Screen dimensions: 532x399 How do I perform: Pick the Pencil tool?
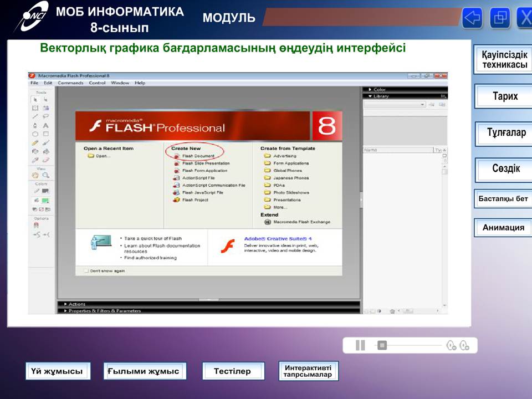click(35, 143)
